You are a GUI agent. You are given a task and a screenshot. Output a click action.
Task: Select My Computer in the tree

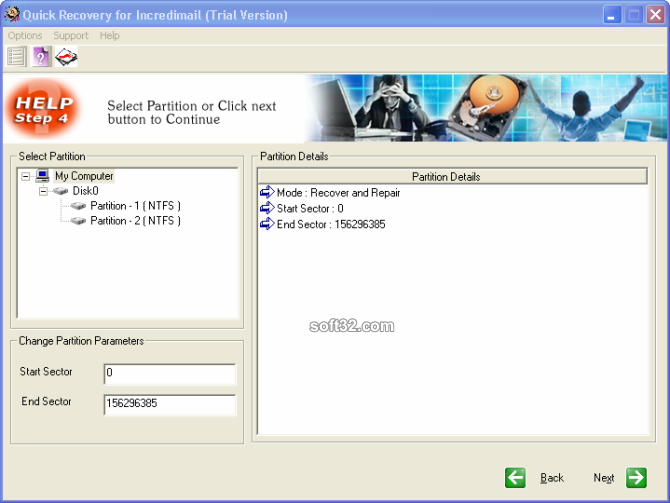[x=84, y=176]
